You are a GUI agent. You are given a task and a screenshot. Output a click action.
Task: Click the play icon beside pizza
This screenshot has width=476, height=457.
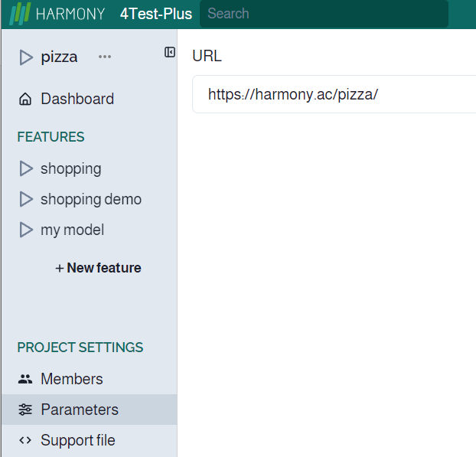point(26,57)
